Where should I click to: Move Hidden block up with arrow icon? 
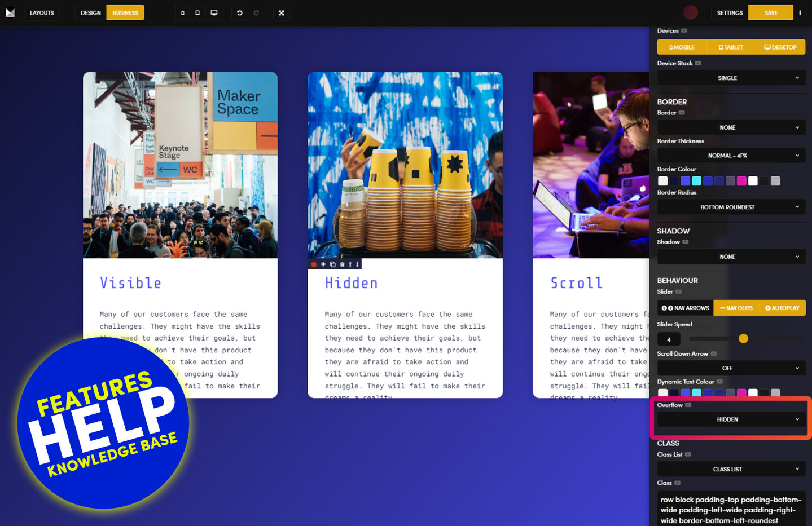[350, 264]
